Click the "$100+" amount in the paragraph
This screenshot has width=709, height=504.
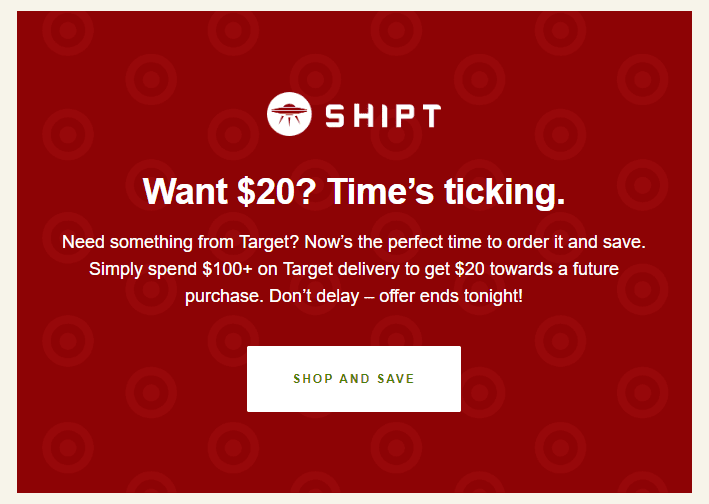click(227, 269)
